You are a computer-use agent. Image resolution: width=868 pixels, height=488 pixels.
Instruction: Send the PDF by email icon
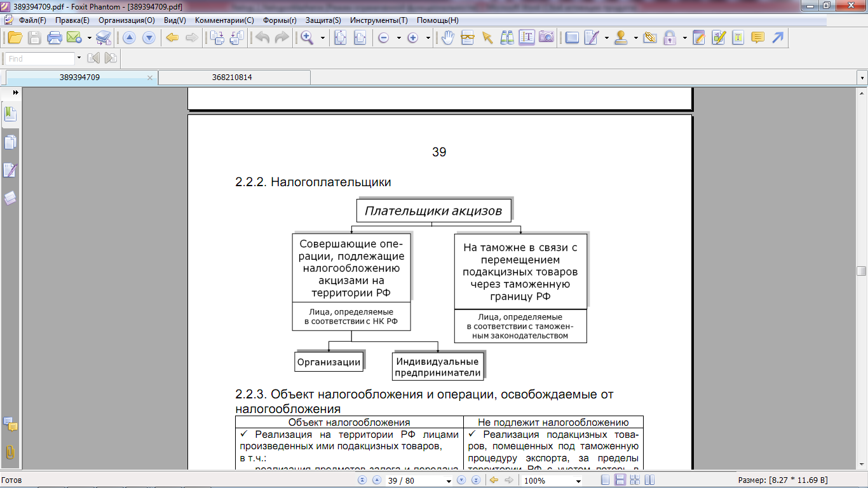click(74, 37)
